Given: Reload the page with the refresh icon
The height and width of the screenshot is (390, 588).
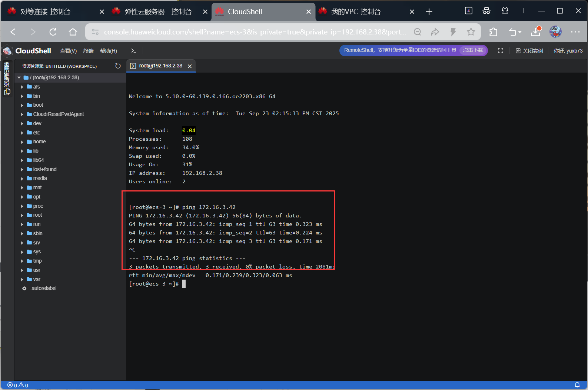Looking at the screenshot, I should click(53, 32).
